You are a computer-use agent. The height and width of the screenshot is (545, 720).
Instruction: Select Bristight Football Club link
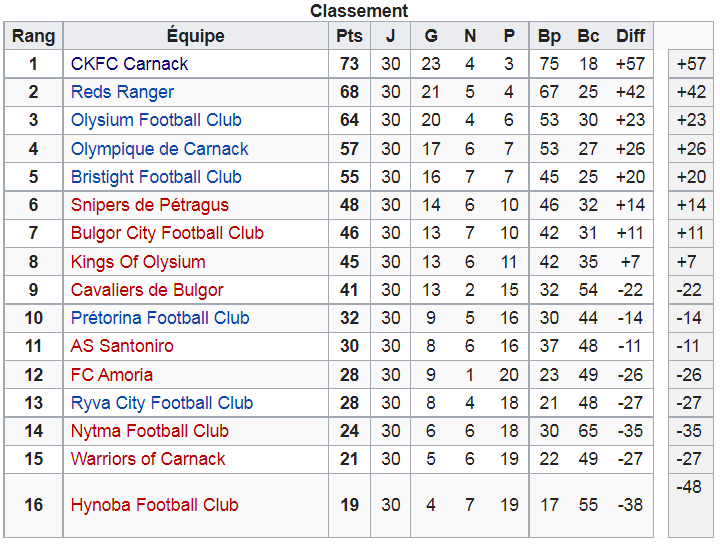tap(156, 177)
